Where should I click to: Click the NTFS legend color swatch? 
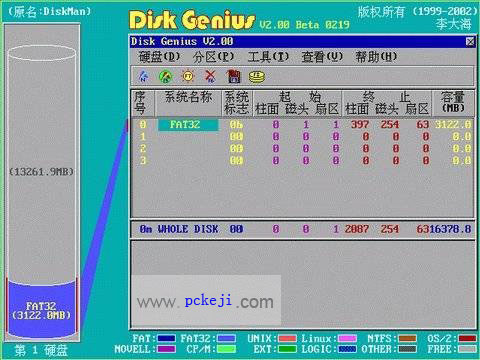point(408,339)
